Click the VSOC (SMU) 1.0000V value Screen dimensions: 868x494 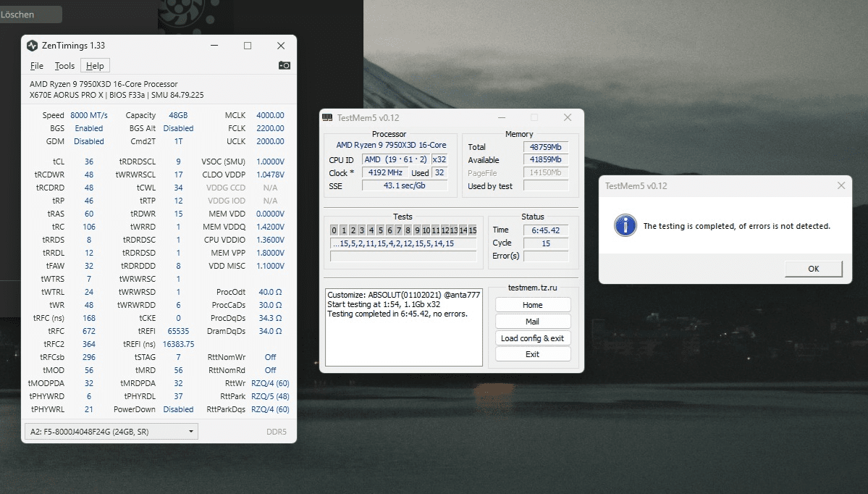click(x=270, y=162)
